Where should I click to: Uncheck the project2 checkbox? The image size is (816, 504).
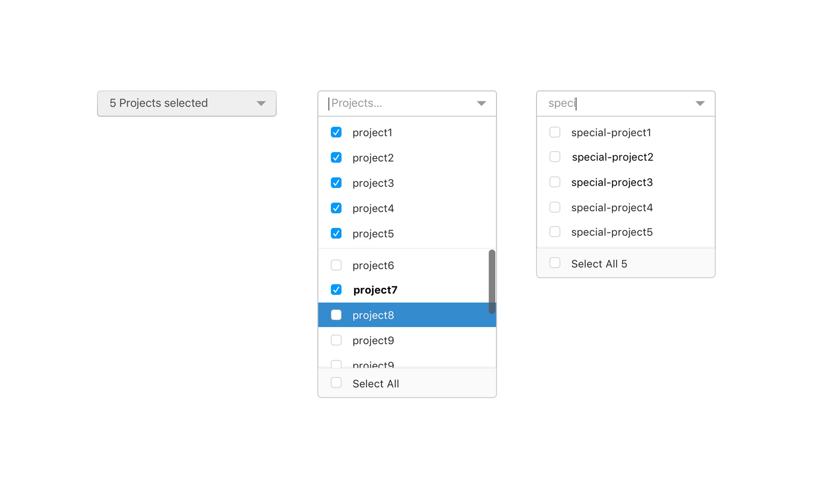(336, 157)
